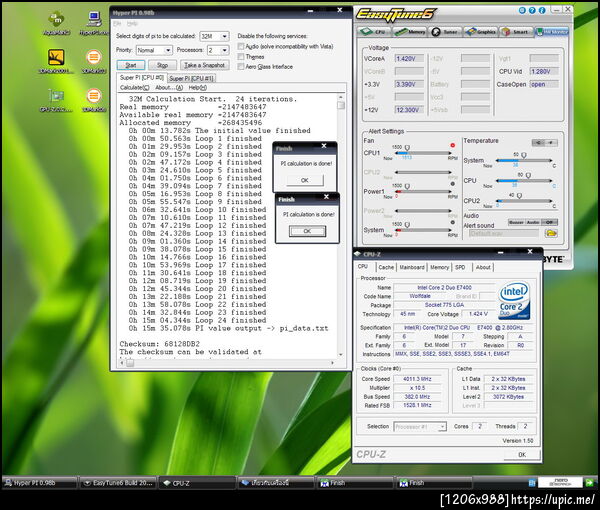Open the Mainboard tab in CPU-Z

[412, 267]
